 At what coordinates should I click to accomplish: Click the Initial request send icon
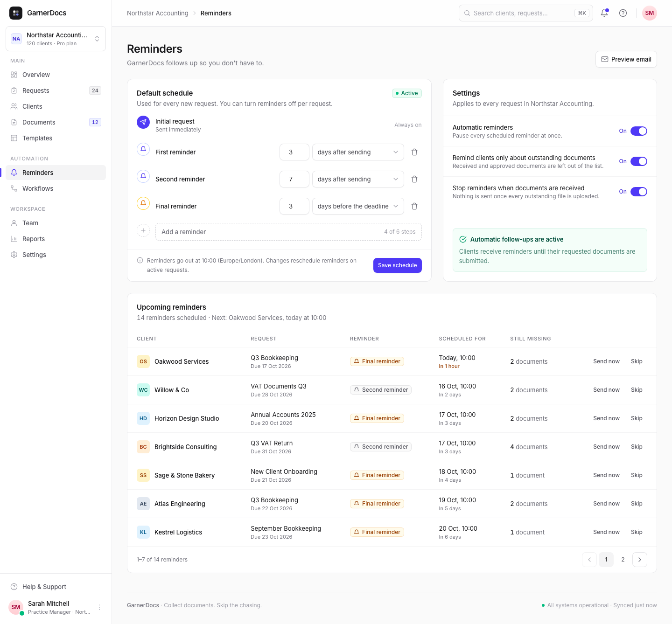click(x=143, y=122)
